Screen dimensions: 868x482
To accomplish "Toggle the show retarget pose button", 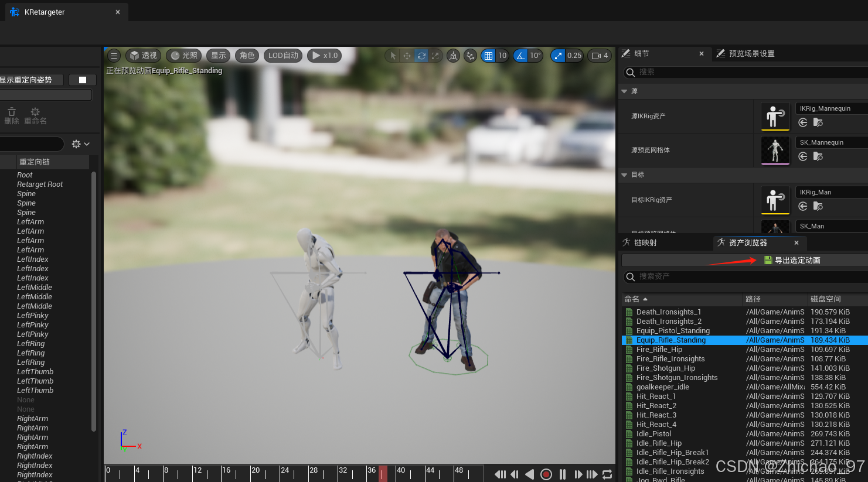I will [x=30, y=80].
